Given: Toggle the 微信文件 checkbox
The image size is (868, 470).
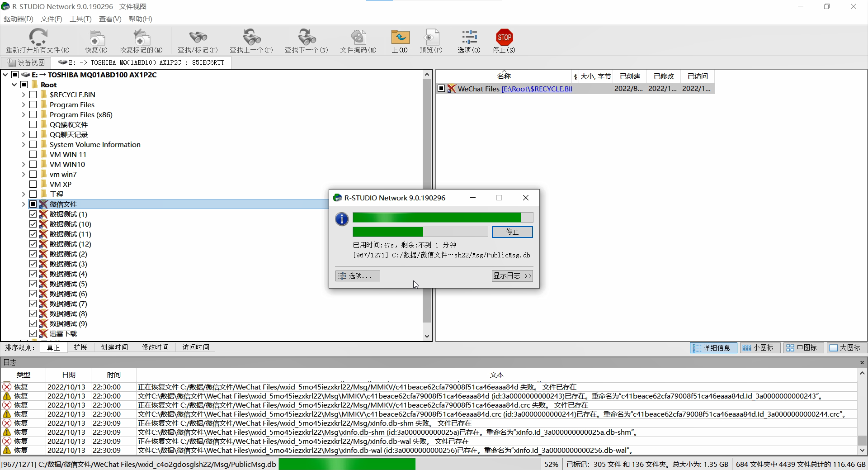Looking at the screenshot, I should (x=33, y=204).
